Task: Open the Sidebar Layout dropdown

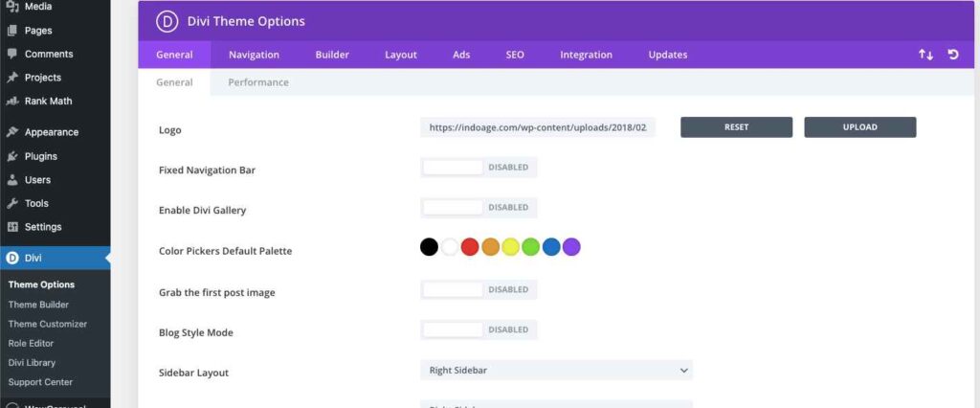Action: (556, 370)
